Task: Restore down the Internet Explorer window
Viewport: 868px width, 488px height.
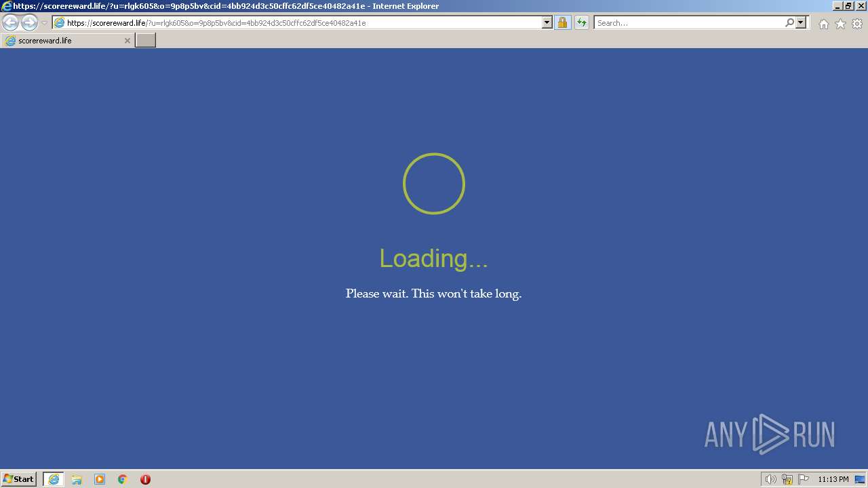Action: pyautogui.click(x=848, y=5)
